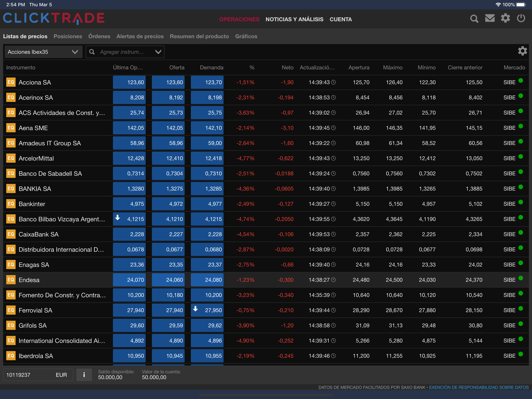Click the Saldo disponible 50.000,00 value
532x399 pixels.
pos(110,377)
